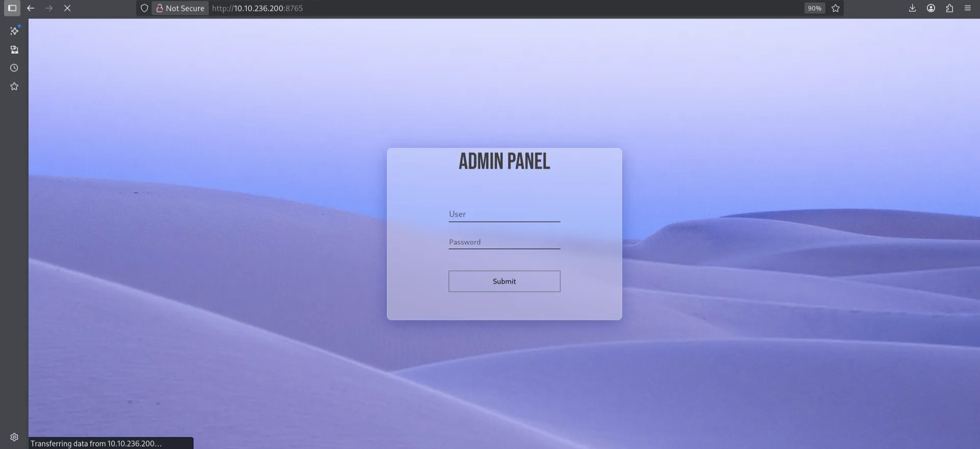Open the account profile icon
This screenshot has width=980, height=449.
pos(931,8)
